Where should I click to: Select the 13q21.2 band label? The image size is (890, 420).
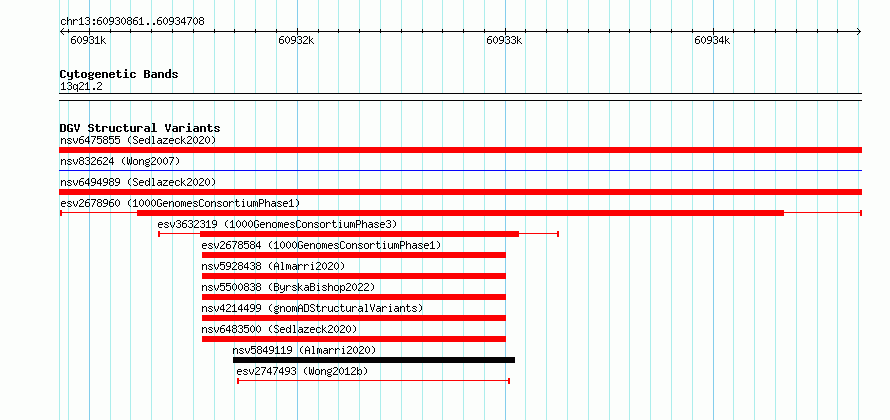tap(81, 87)
